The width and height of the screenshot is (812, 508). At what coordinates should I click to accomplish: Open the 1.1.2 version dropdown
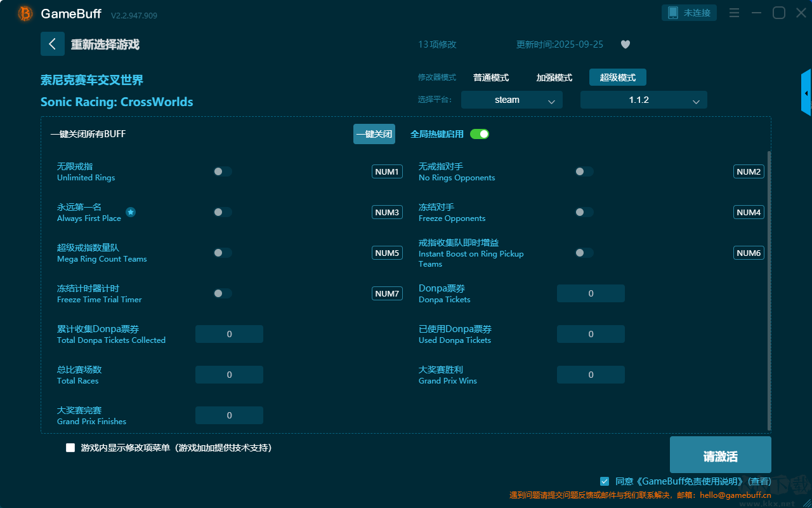(x=644, y=100)
